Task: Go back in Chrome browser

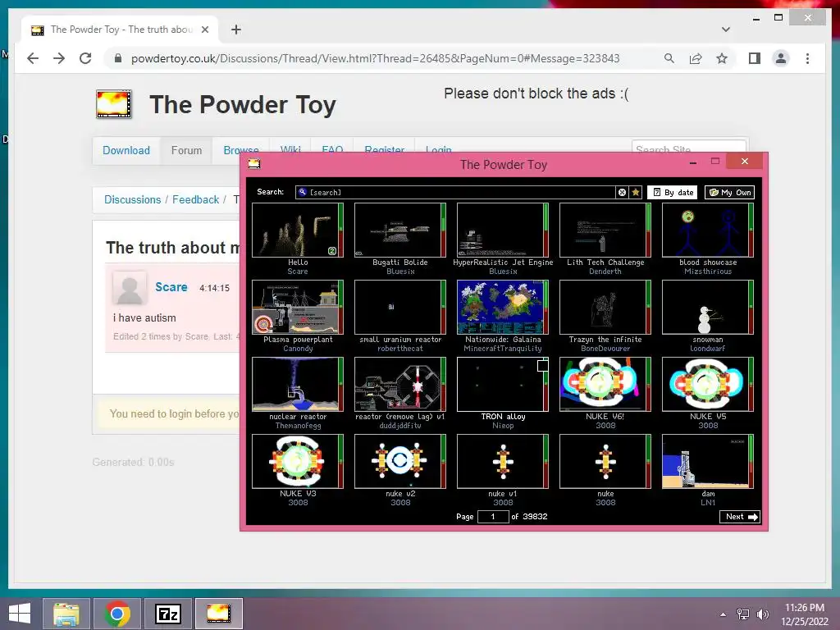Action: 33,58
